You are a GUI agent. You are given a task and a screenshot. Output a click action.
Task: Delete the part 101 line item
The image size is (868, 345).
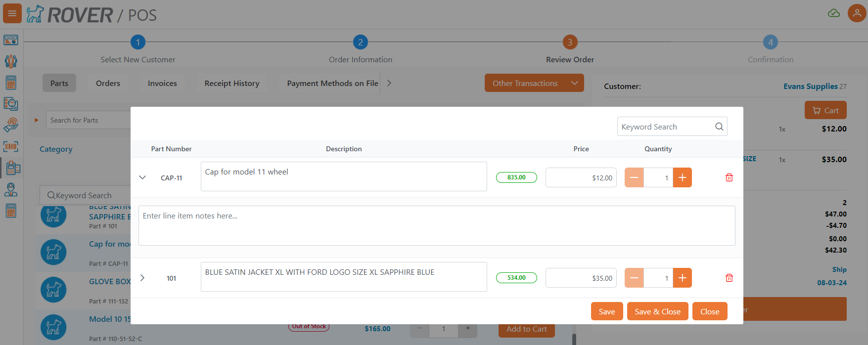(729, 278)
